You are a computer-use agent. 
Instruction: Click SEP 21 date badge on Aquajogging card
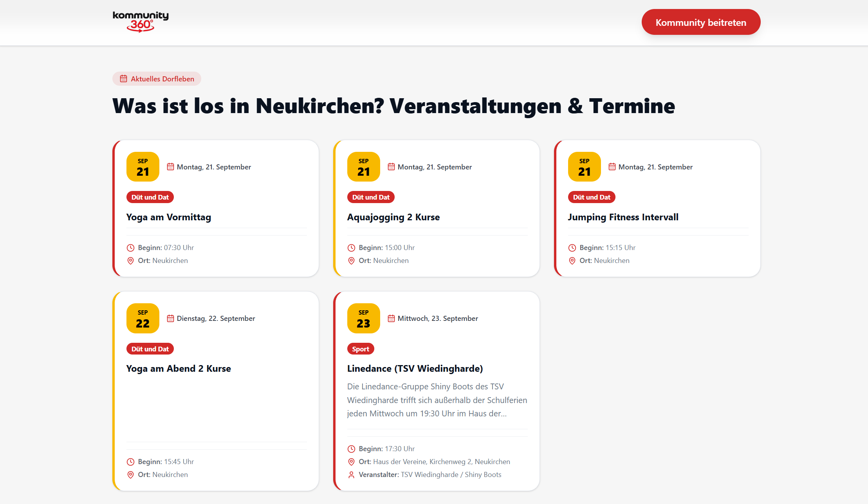coord(364,167)
